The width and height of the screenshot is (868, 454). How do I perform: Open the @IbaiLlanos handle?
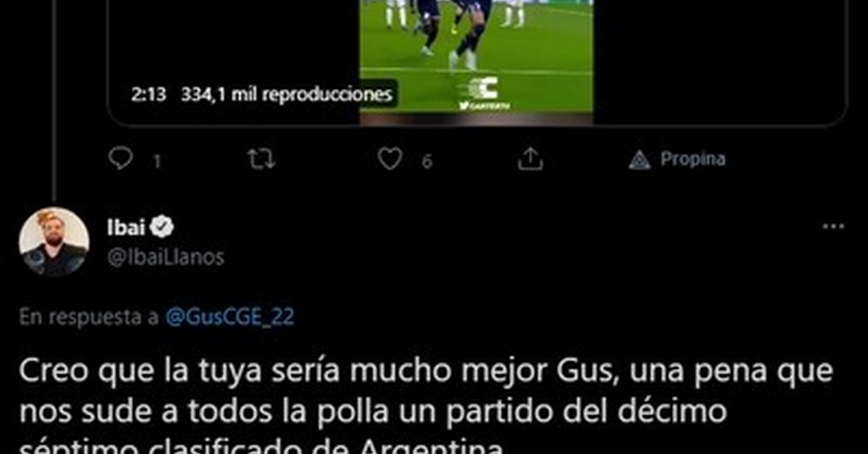tap(166, 257)
